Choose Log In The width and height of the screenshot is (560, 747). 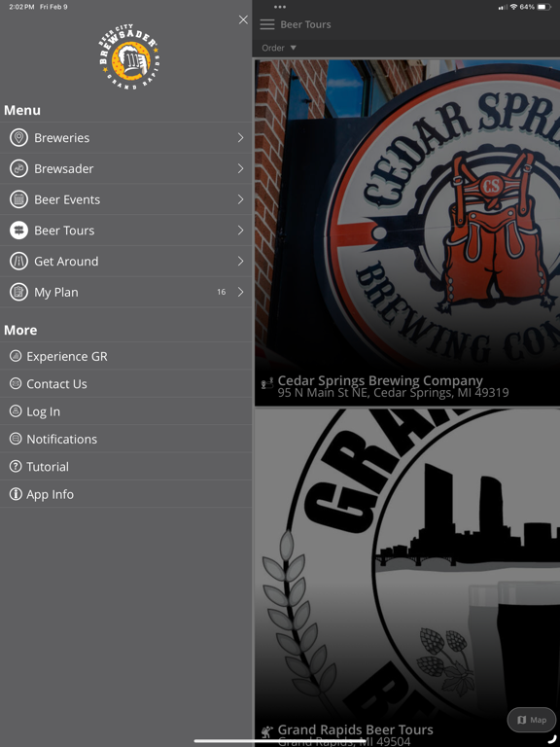pos(125,411)
